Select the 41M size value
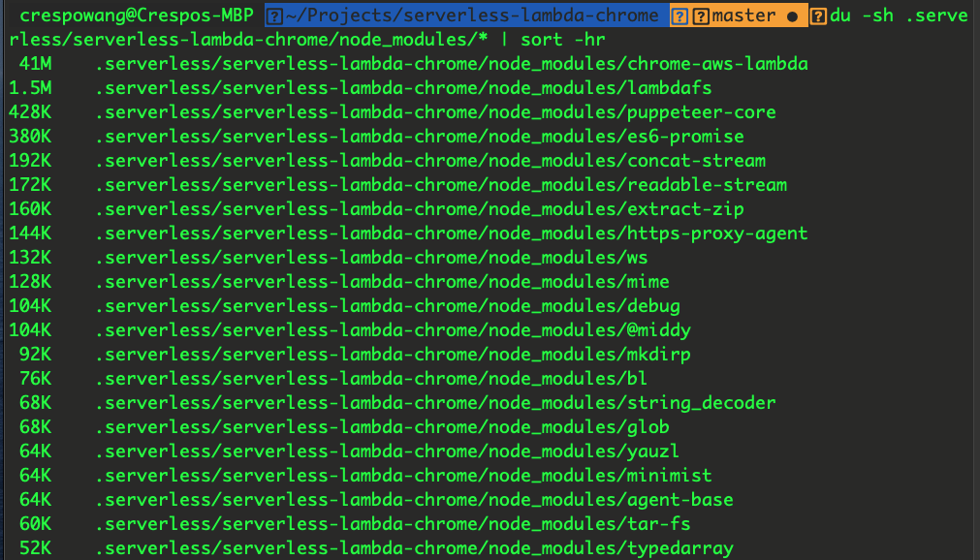This screenshot has width=980, height=560. (x=36, y=64)
